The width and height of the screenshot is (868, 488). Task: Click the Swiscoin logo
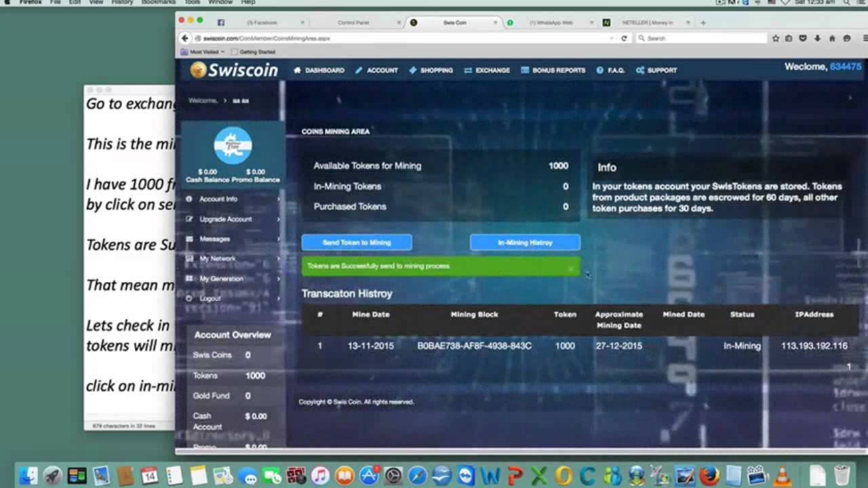point(234,70)
